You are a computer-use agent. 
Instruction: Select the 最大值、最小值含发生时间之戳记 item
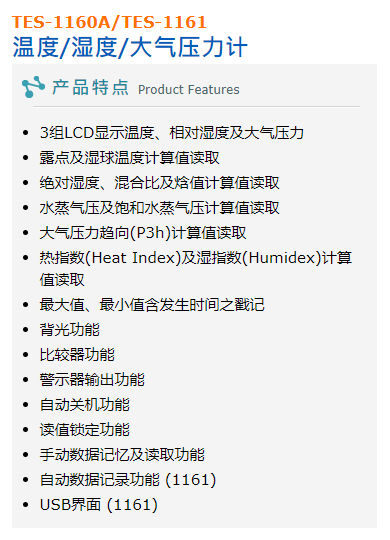(x=152, y=305)
